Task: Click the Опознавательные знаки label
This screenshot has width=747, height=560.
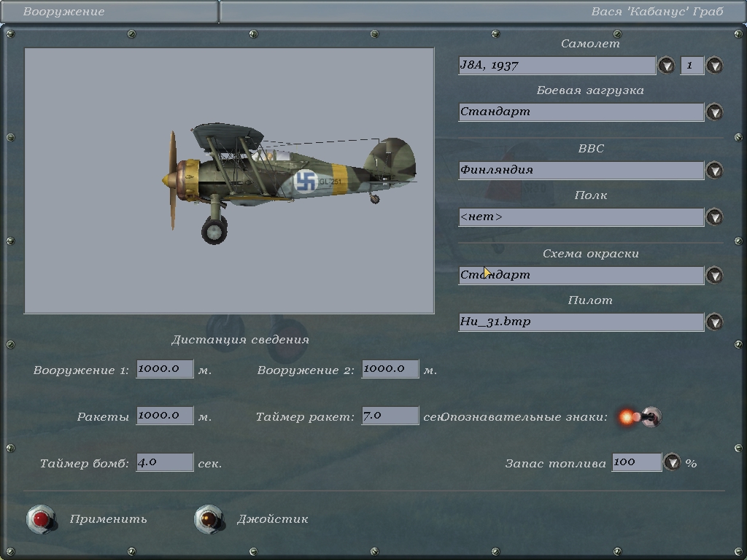Action: 524,417
